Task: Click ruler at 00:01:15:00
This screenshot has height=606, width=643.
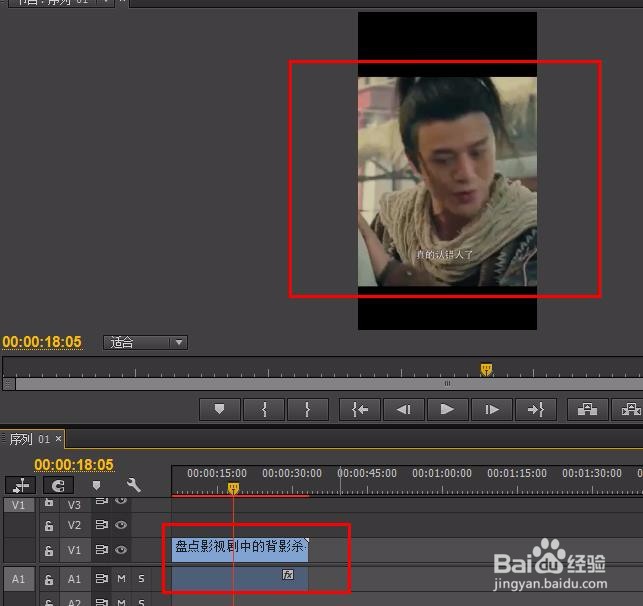Action: 517,474
